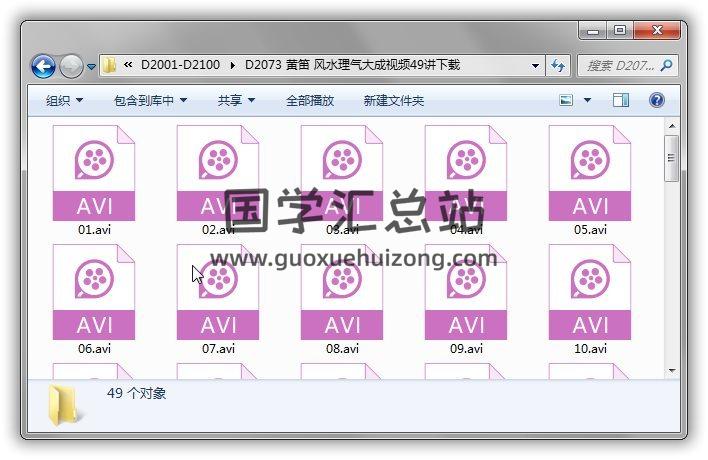This screenshot has height=460, width=708.
Task: Click the folder icon in address bar
Action: coord(109,65)
